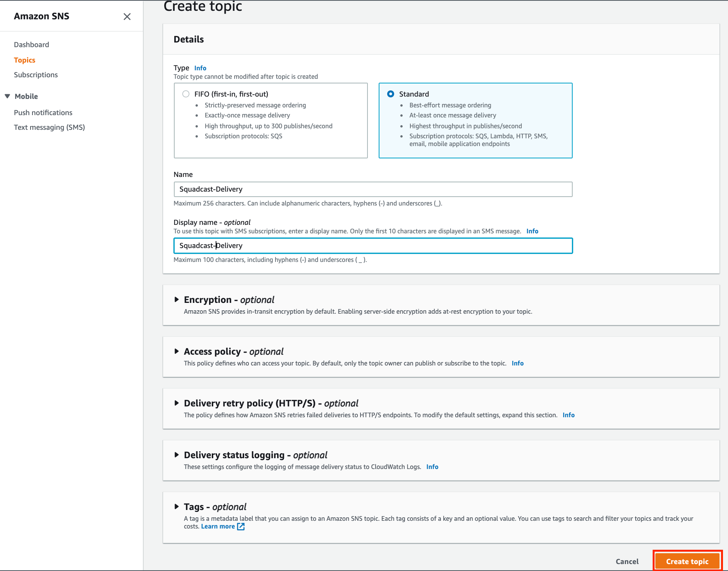This screenshot has width=728, height=571.
Task: Expand the Encryption optional section
Action: pos(177,299)
